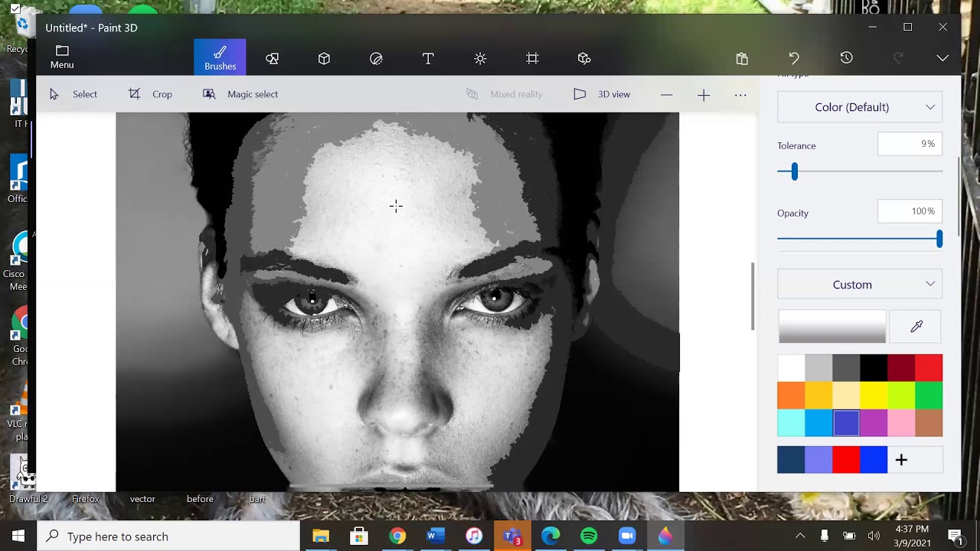The height and width of the screenshot is (551, 980).
Task: Undo the last action
Action: [x=794, y=58]
